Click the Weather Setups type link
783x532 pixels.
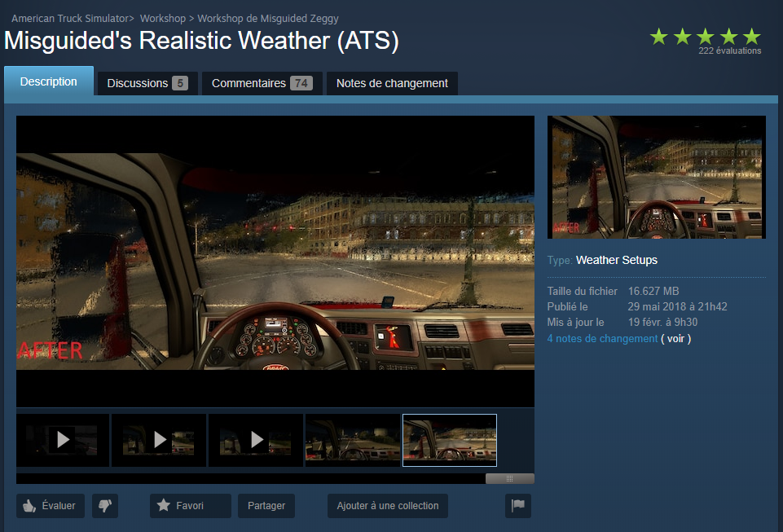[617, 260]
